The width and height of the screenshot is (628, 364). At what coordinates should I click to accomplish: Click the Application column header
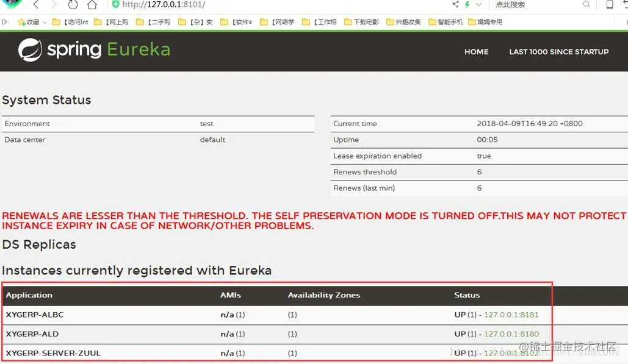[29, 295]
